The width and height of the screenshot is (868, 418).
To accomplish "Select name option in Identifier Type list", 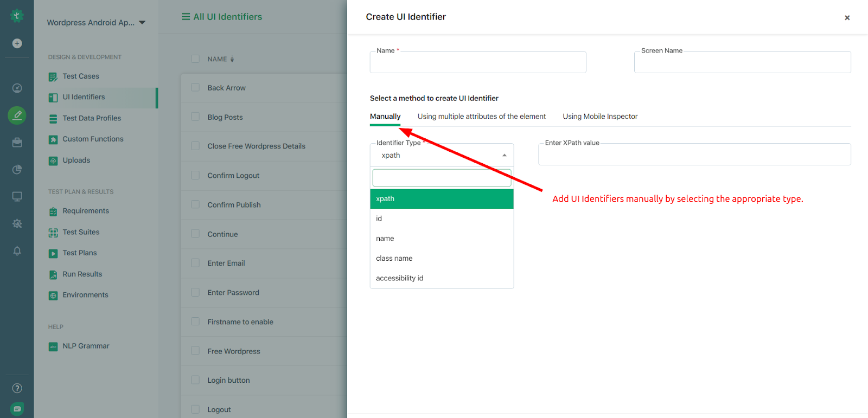I will [442, 239].
